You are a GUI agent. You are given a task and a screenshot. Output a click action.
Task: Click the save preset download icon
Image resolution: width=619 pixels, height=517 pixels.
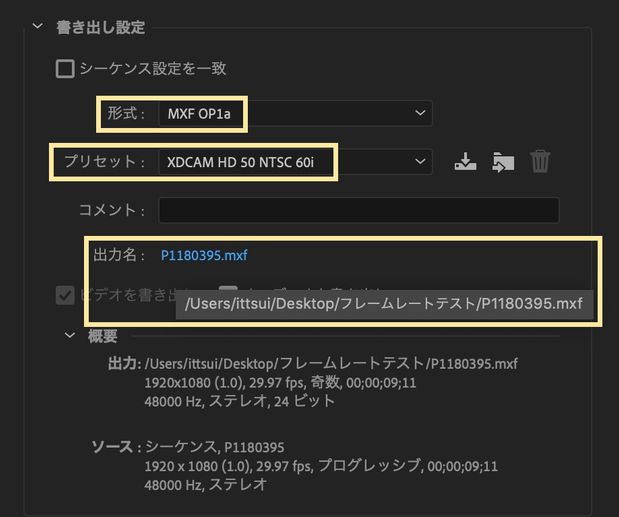pos(465,161)
